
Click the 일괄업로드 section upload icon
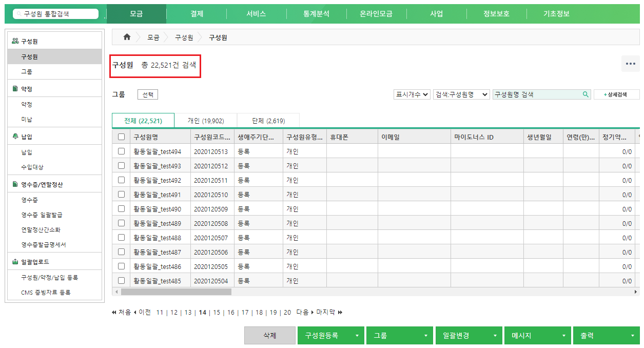15,262
